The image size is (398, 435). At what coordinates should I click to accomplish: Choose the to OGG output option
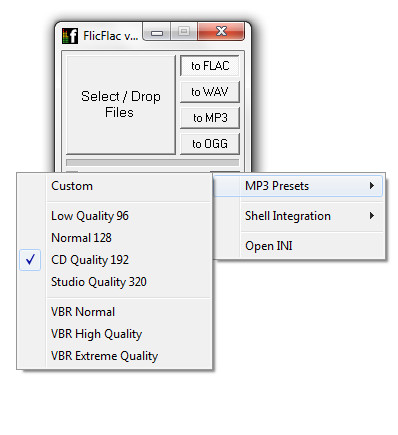tap(210, 144)
